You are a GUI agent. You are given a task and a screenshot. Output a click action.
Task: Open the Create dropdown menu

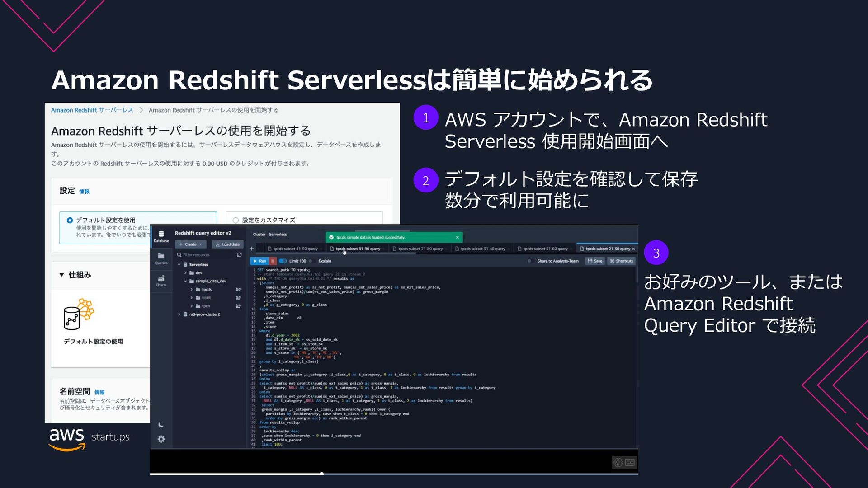[x=190, y=244]
